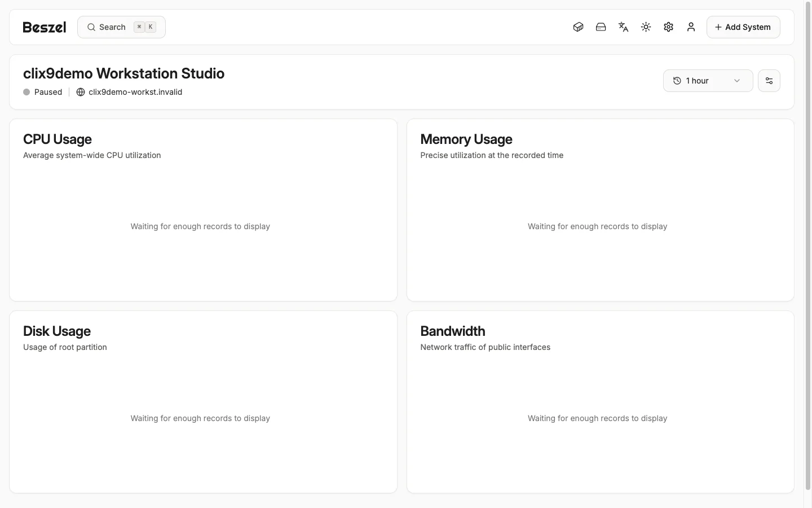Click the Add System button

pos(743,27)
